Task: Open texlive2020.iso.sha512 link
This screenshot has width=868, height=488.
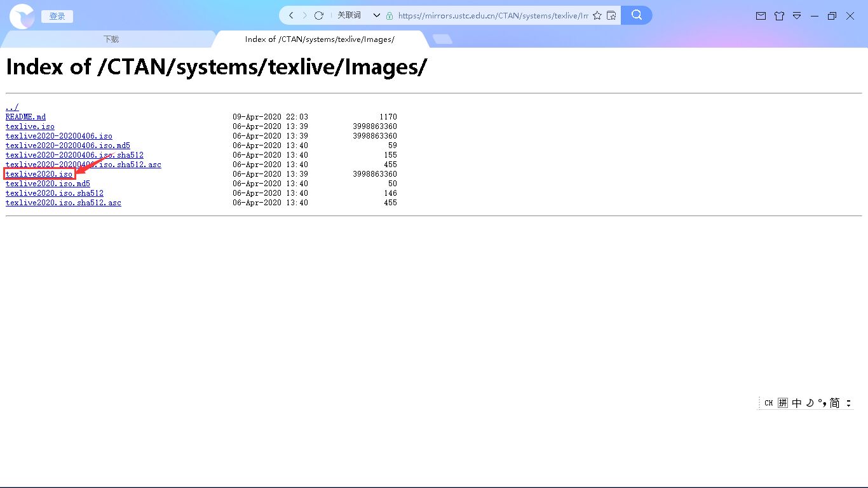Action: click(x=55, y=193)
